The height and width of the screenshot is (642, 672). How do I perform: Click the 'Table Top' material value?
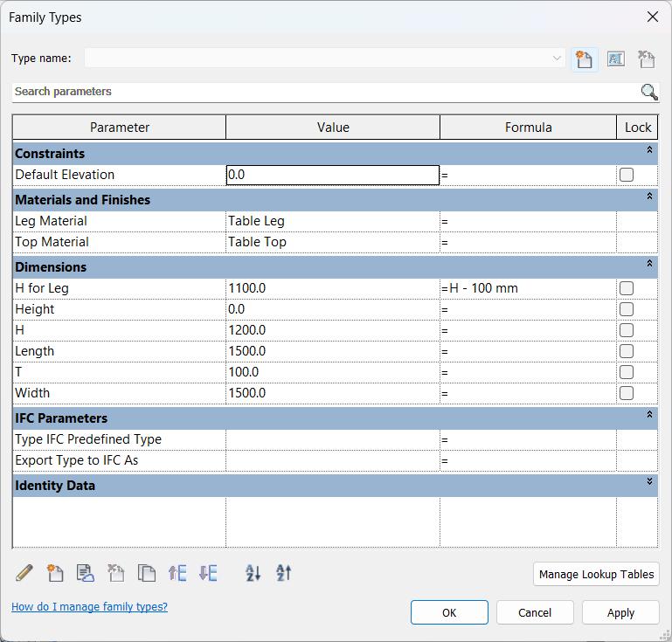[x=333, y=242]
